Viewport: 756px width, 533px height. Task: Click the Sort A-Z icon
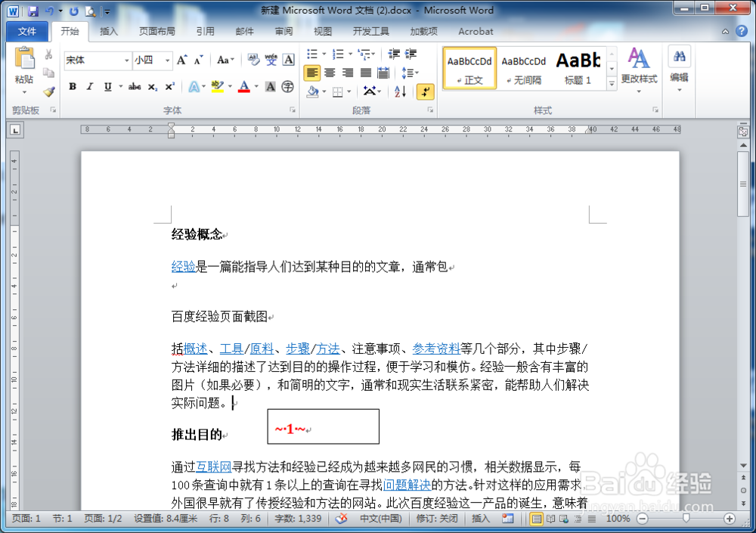(x=400, y=91)
